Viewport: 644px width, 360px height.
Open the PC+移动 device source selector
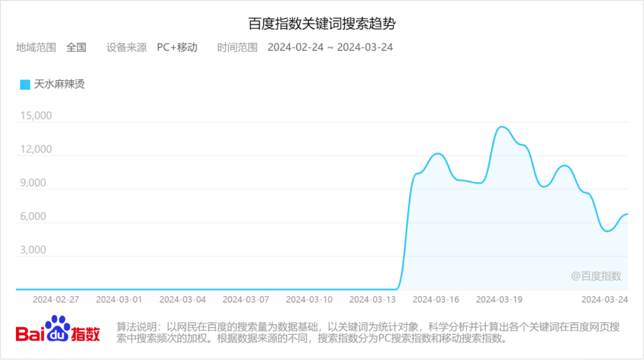[x=177, y=47]
